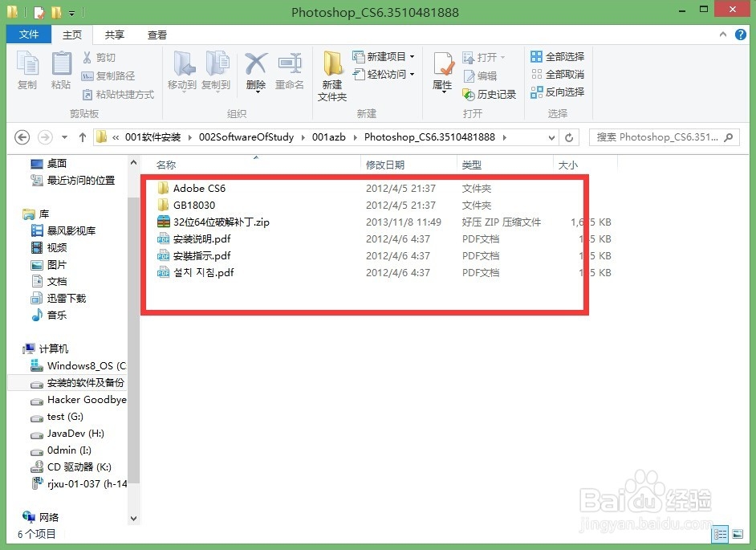Image resolution: width=756 pixels, height=550 pixels.
Task: Open the Documents (文档) library
Action: tap(49, 281)
